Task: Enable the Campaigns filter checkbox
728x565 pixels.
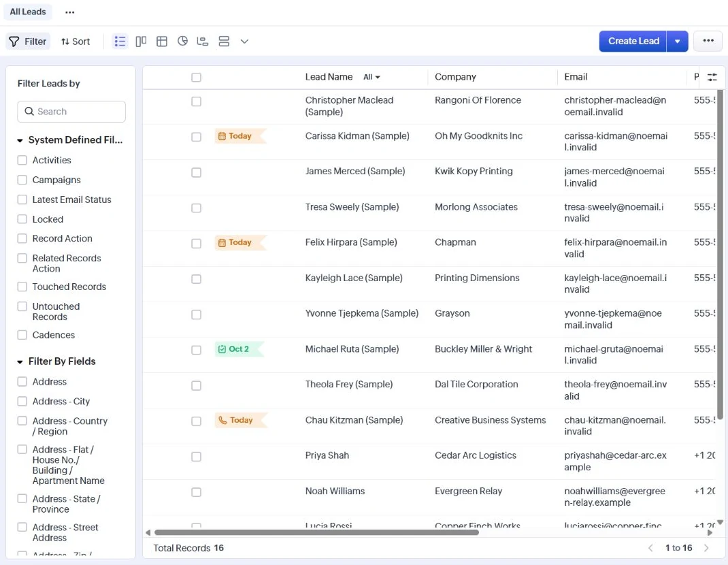Action: [22, 180]
